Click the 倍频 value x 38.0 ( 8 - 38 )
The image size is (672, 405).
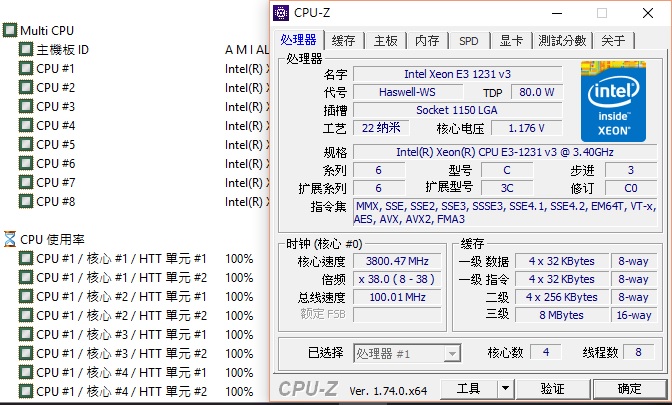tap(397, 279)
